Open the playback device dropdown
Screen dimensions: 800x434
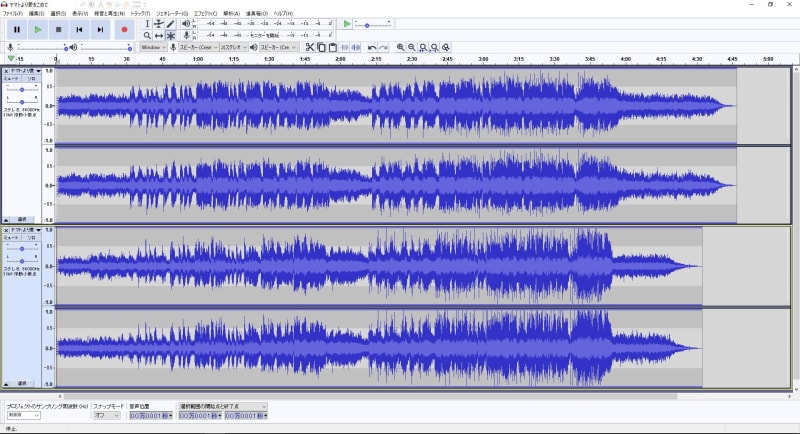click(x=278, y=47)
